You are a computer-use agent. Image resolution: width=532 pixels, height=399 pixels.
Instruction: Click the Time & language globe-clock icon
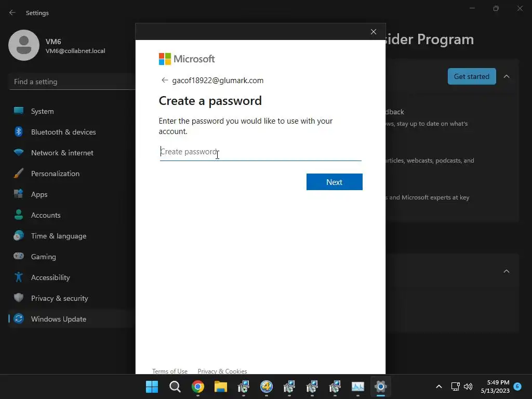pos(19,235)
